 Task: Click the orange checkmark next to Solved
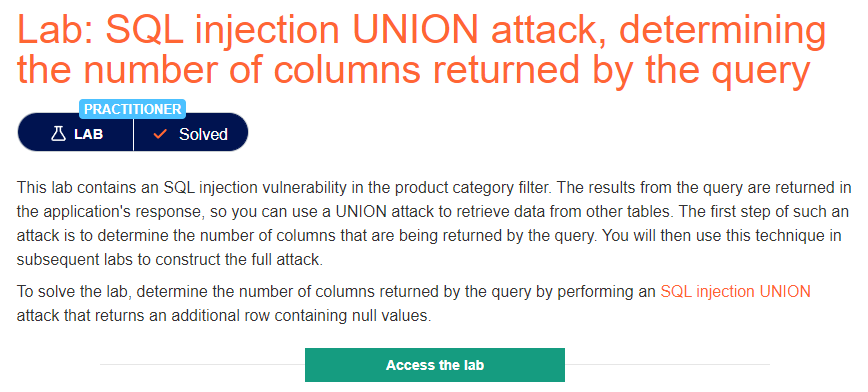[160, 133]
